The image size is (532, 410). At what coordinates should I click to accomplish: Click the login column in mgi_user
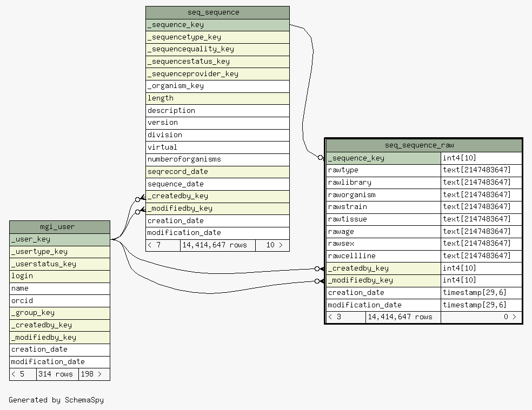point(59,276)
